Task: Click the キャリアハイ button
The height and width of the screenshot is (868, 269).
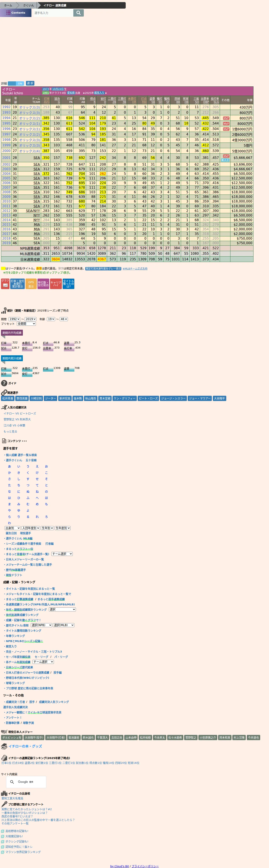Action: [56, 283]
